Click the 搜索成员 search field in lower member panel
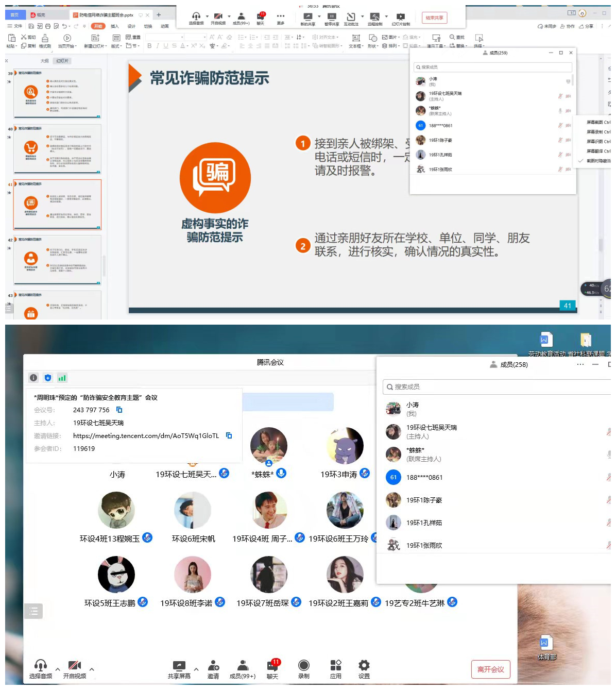This screenshot has height=690, width=616. [494, 387]
